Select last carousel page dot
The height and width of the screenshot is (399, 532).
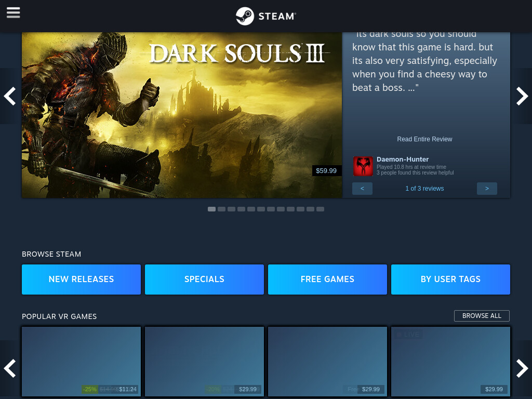coord(320,209)
